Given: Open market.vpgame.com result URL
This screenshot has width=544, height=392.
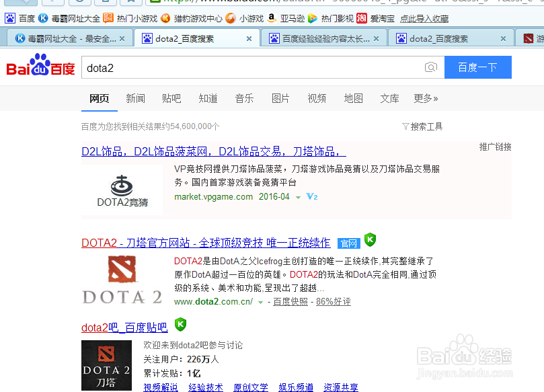Looking at the screenshot, I should click(x=213, y=197).
